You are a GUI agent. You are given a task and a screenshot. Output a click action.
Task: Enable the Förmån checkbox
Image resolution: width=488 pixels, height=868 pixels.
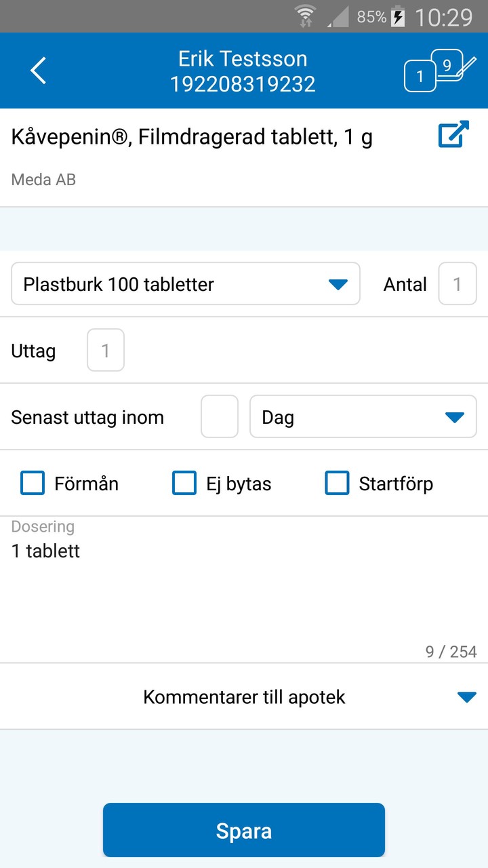click(x=32, y=483)
